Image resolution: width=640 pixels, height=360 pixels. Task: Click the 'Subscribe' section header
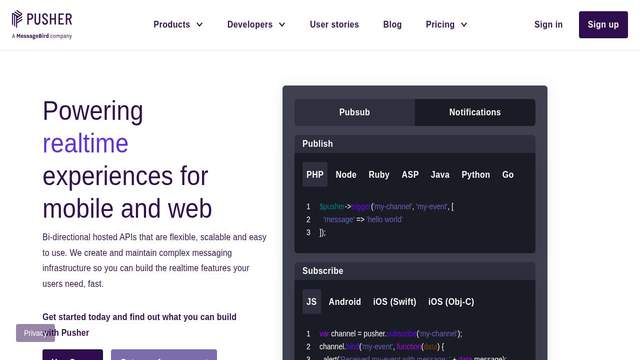pos(415,271)
